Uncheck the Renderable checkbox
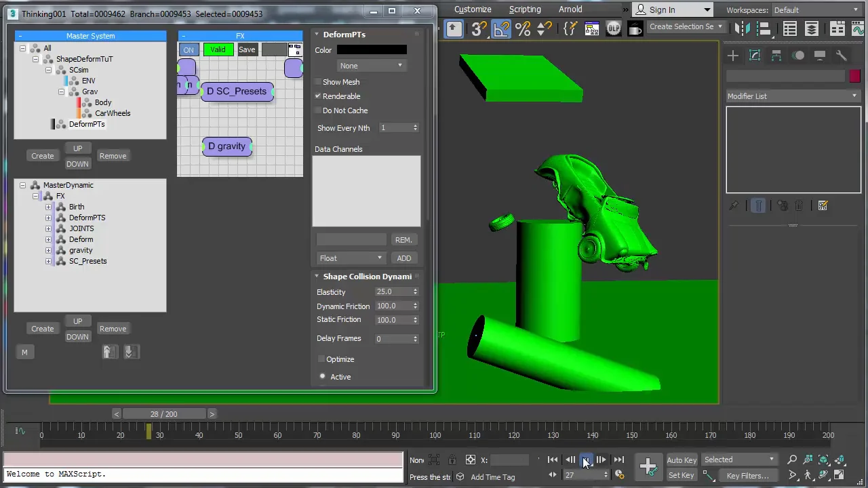This screenshot has width=868, height=488. tap(318, 96)
